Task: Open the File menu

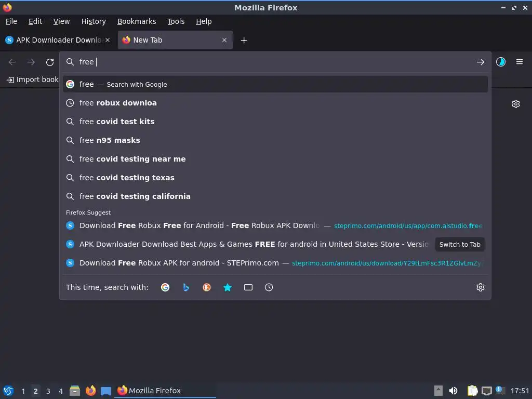Action: (11, 21)
